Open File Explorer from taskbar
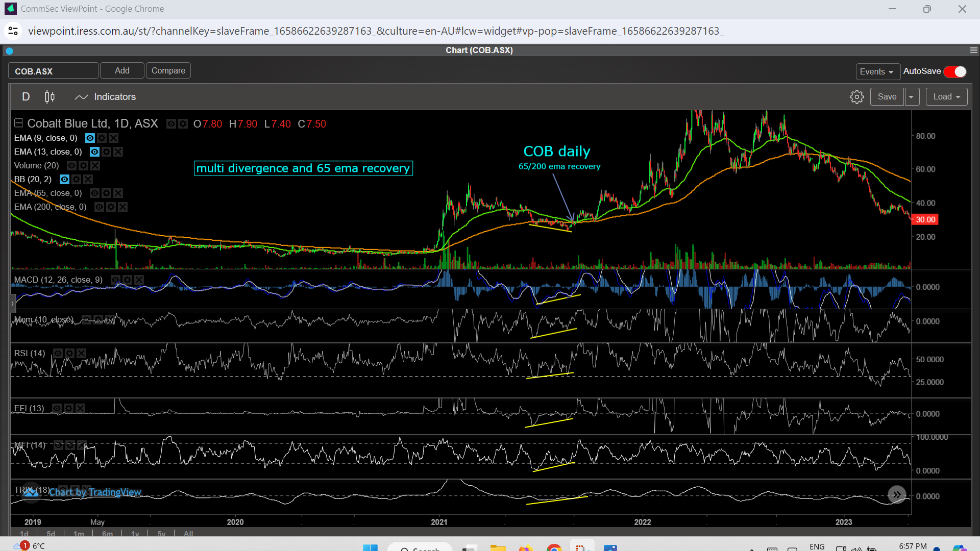The image size is (980, 551). click(x=498, y=547)
